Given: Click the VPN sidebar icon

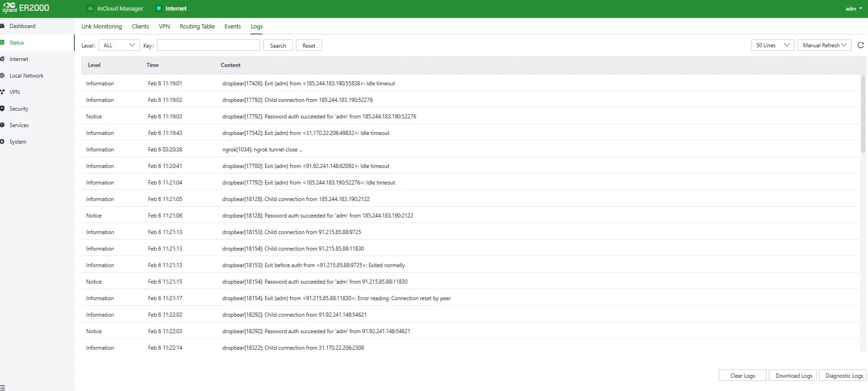Looking at the screenshot, I should point(2,92).
